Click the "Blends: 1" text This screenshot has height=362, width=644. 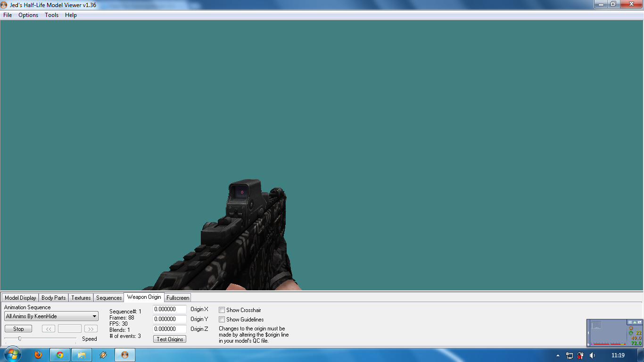tap(120, 330)
